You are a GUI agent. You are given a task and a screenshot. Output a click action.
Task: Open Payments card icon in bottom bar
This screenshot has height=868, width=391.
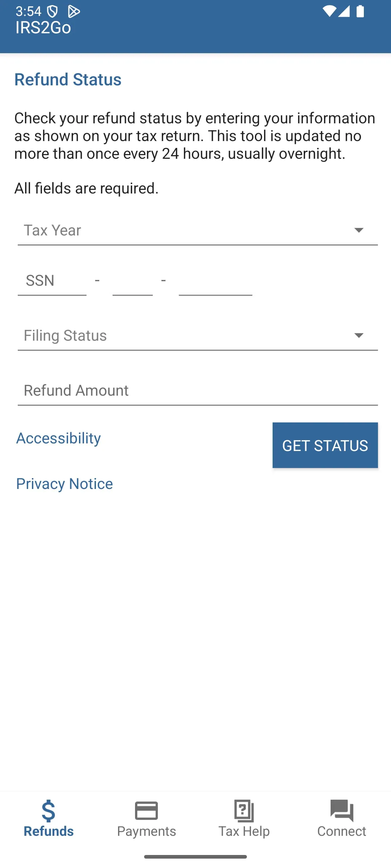(146, 810)
